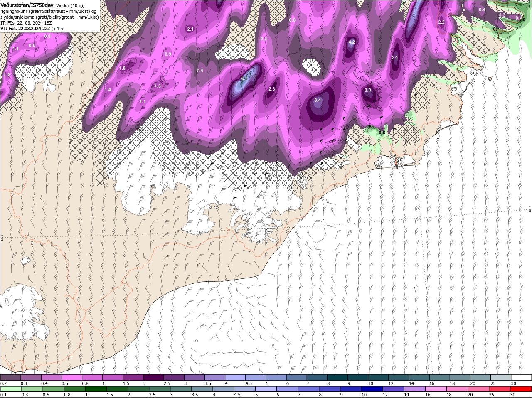Select snow scale swatch between 6 and 7
This screenshot has height=398, width=532.
pos(297,377)
